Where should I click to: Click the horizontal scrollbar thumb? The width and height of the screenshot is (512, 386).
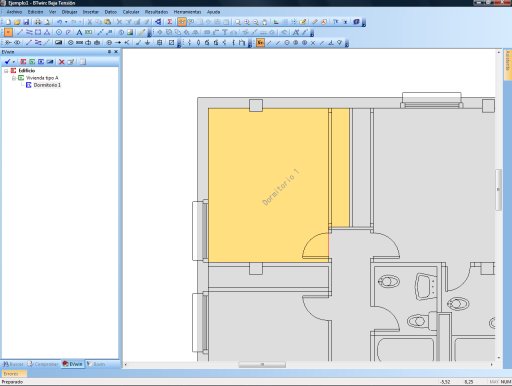(x=262, y=365)
